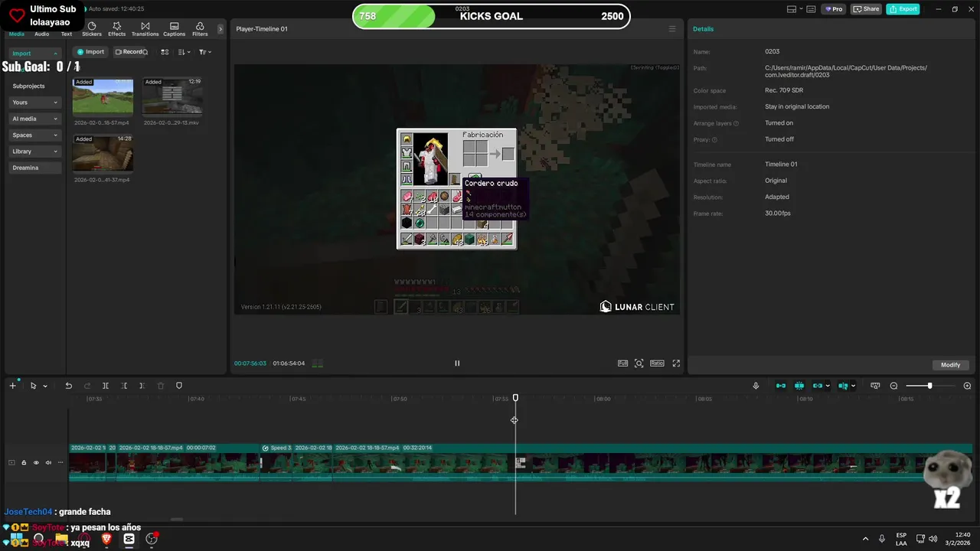Click the Import button with plus icon
The width and height of the screenshot is (980, 551).
tap(90, 52)
